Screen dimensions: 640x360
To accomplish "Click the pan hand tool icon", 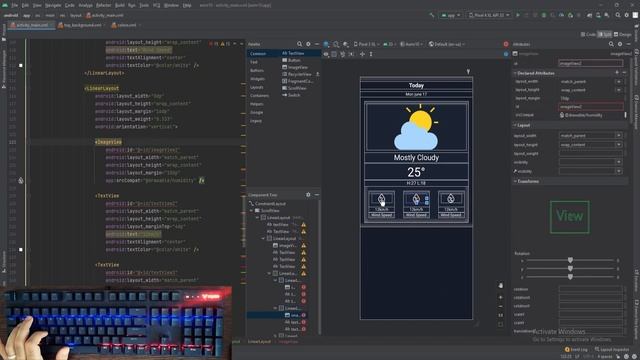I will click(x=501, y=285).
